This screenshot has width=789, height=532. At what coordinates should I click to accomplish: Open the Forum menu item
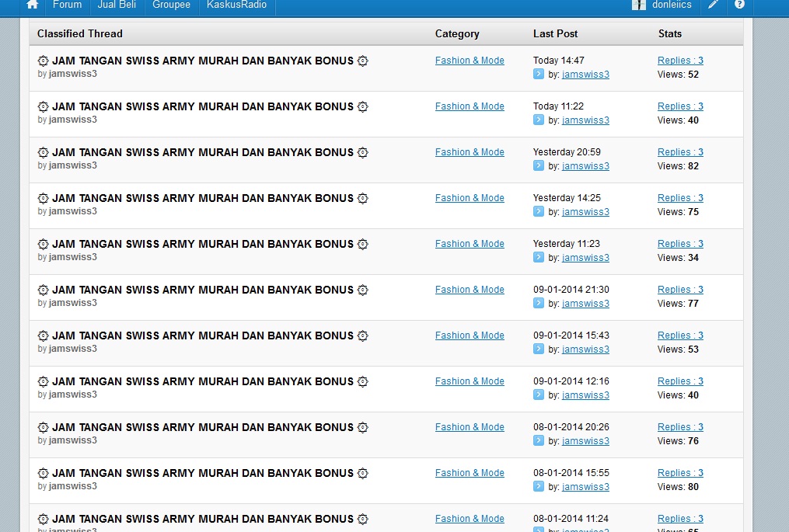pos(67,5)
